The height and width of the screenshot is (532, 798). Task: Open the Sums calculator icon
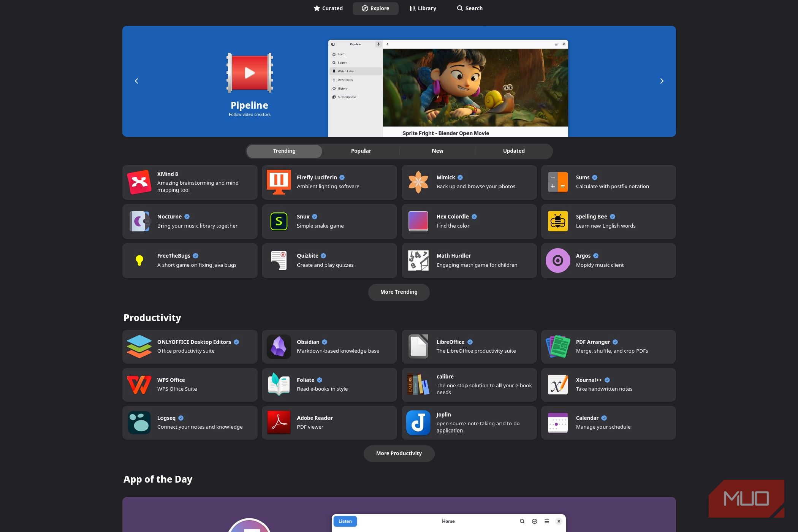click(557, 182)
